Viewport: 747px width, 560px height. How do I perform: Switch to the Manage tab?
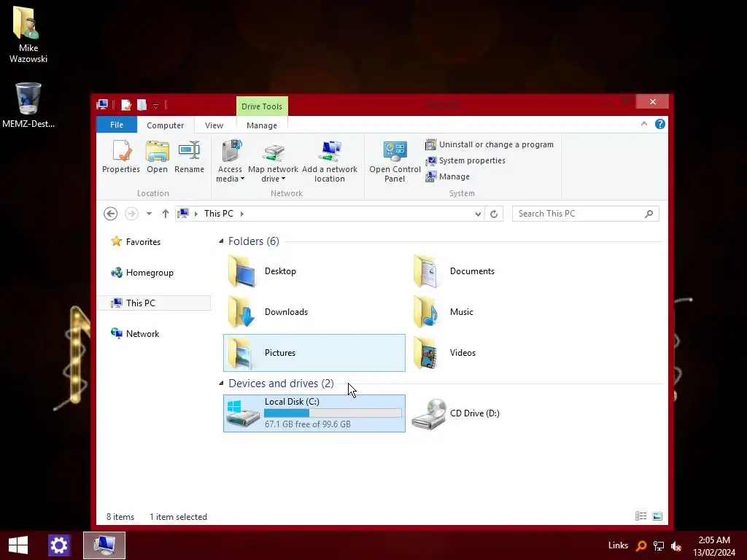(262, 125)
